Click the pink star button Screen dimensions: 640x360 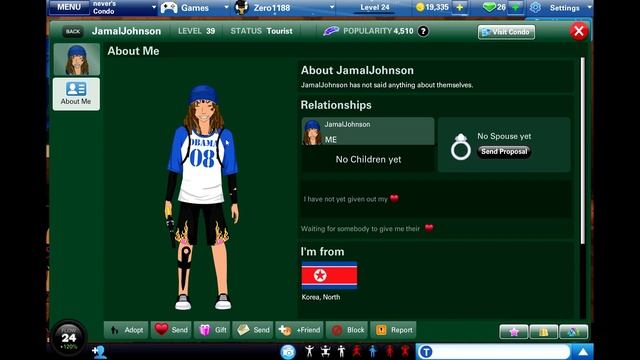[x=513, y=332]
